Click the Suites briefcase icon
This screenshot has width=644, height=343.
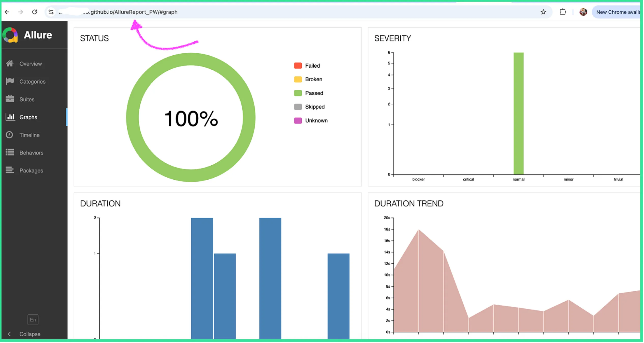[x=10, y=99]
